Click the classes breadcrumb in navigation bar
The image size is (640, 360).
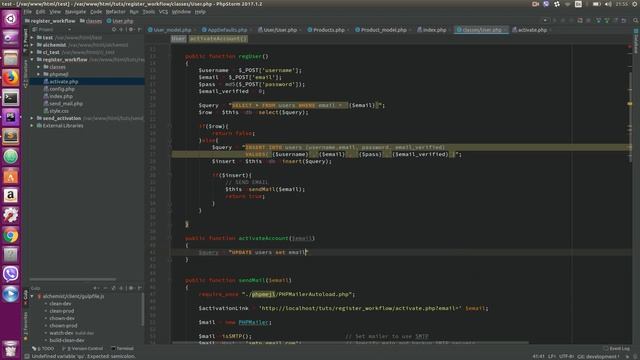click(91, 21)
